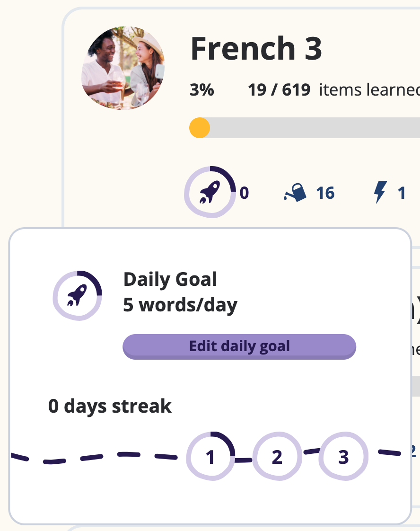Viewport: 420px width, 531px height.
Task: Select the day 2 streak circle
Action: (x=277, y=457)
